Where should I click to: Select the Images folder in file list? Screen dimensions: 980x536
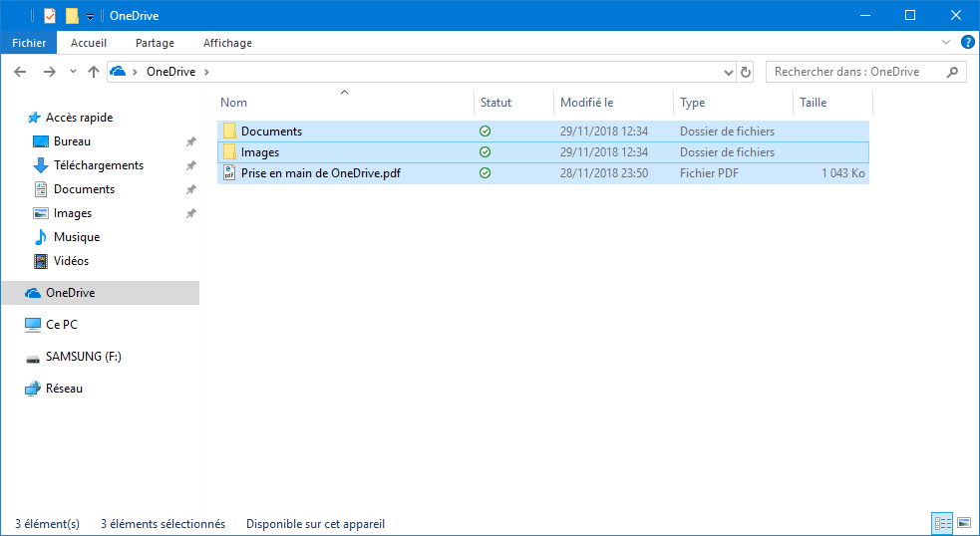click(543, 151)
